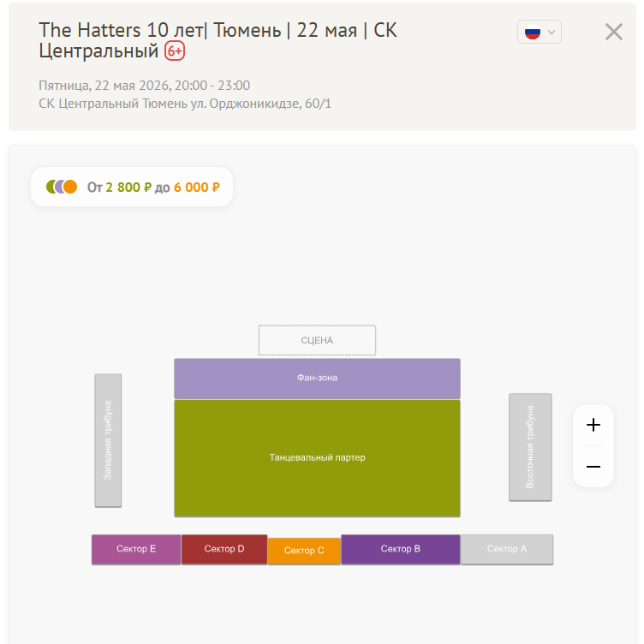This screenshot has height=644, width=644.
Task: Select the orange Сектор C
Action: click(x=304, y=551)
